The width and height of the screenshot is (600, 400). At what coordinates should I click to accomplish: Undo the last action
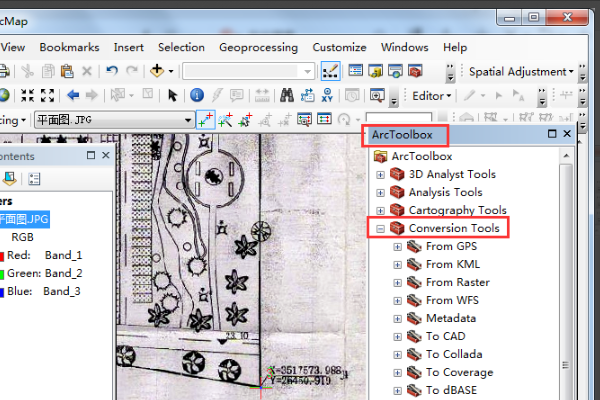tap(112, 71)
